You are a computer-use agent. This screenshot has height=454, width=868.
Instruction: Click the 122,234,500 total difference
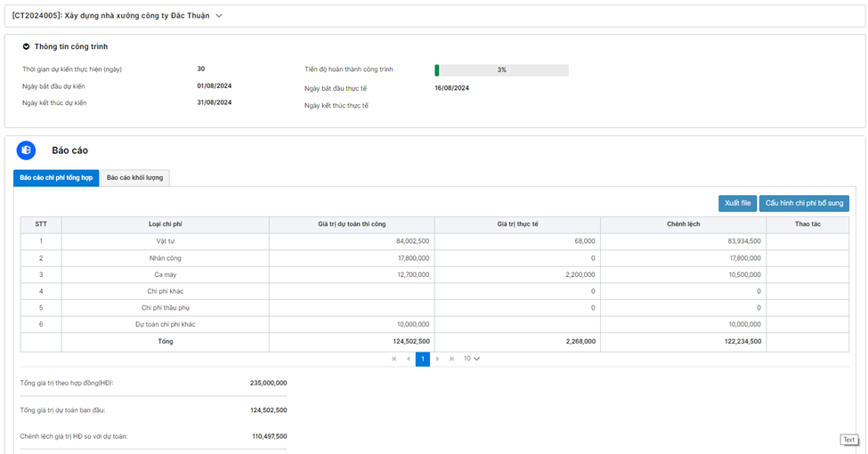point(742,342)
